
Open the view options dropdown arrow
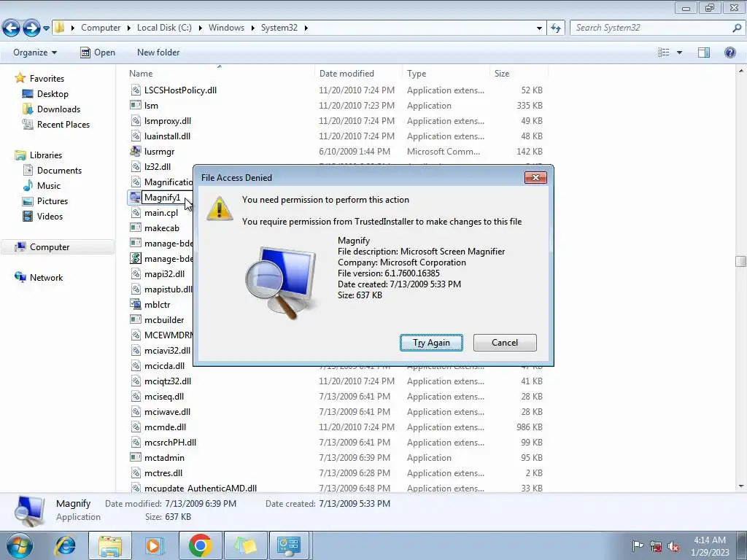pyautogui.click(x=679, y=52)
